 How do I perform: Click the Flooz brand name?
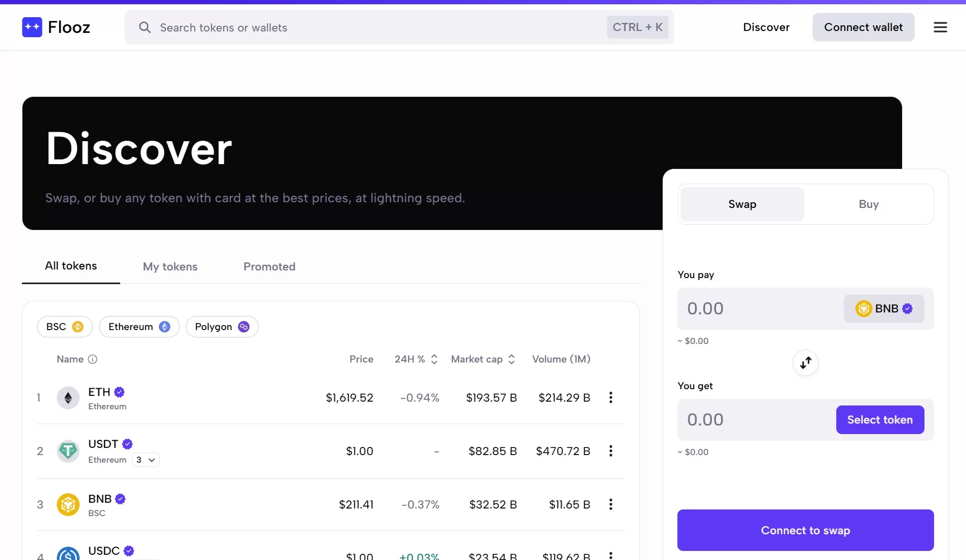tap(69, 27)
